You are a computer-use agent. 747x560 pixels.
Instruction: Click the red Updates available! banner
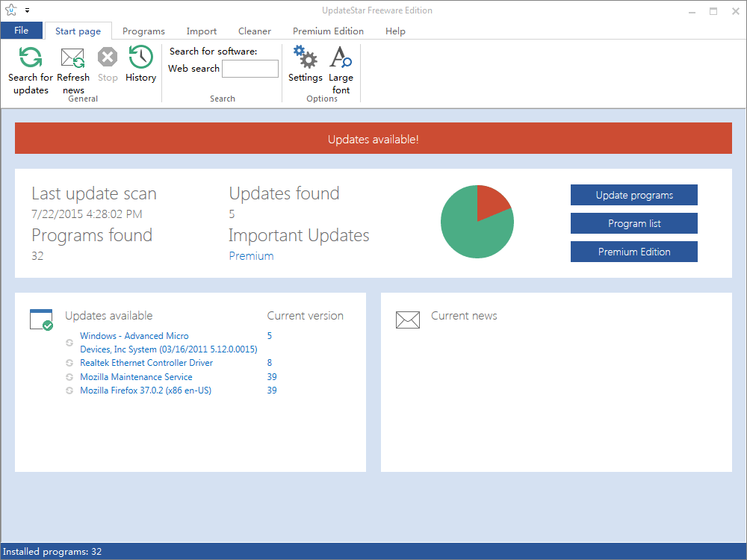(373, 138)
